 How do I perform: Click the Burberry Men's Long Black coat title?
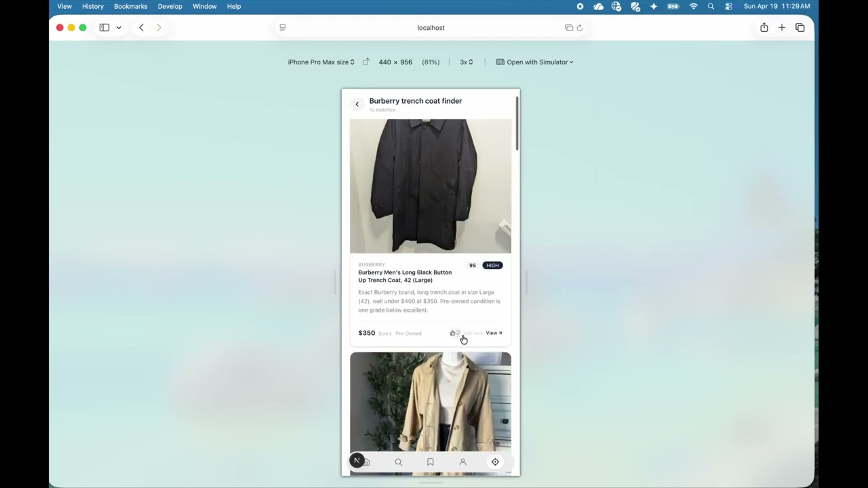pos(405,276)
